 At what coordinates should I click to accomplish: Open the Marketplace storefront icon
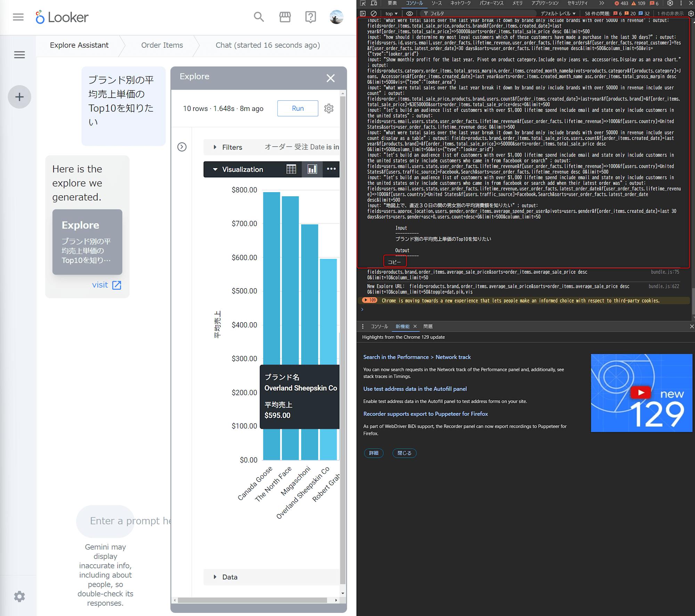pos(285,17)
